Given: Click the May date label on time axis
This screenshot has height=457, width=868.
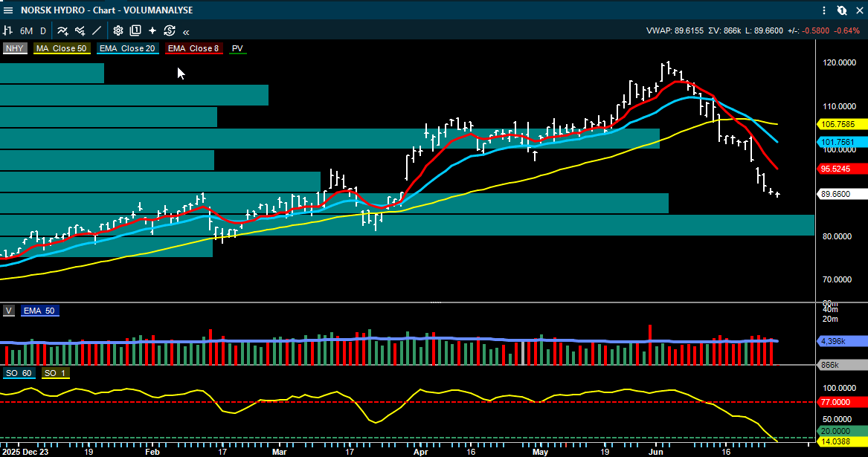Looking at the screenshot, I should [x=540, y=452].
